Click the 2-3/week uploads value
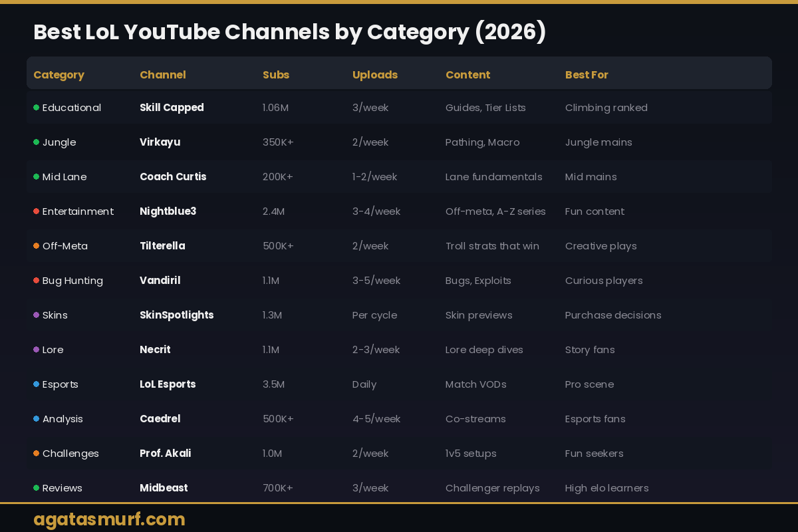 point(376,350)
